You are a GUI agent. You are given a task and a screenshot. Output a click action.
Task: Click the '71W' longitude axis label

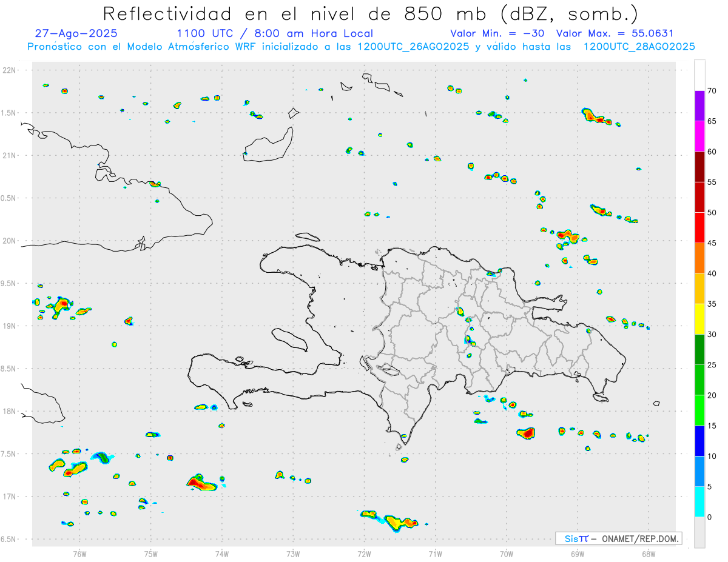[435, 554]
